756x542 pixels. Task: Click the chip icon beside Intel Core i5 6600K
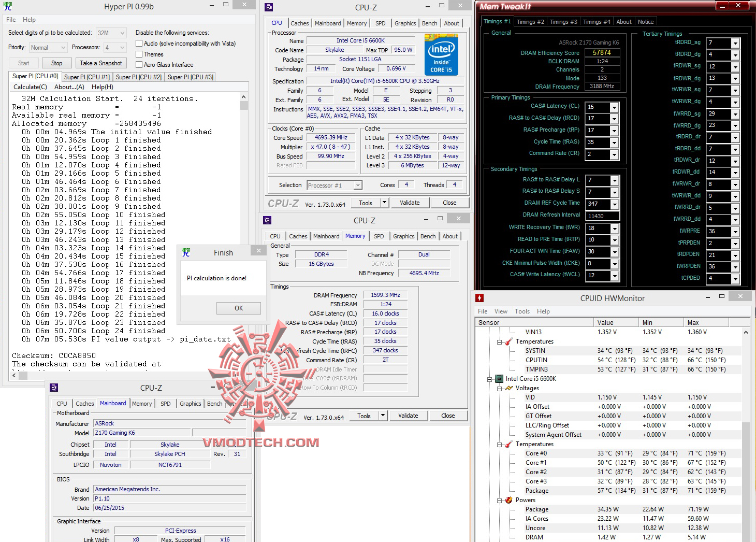click(499, 379)
